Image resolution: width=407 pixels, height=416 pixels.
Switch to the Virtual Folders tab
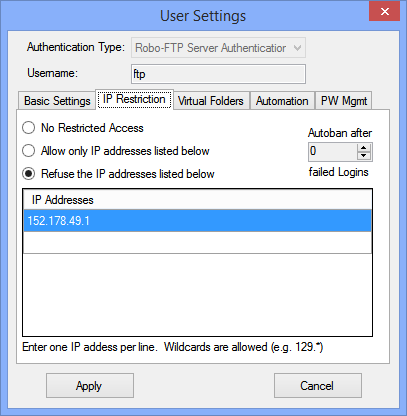211,101
